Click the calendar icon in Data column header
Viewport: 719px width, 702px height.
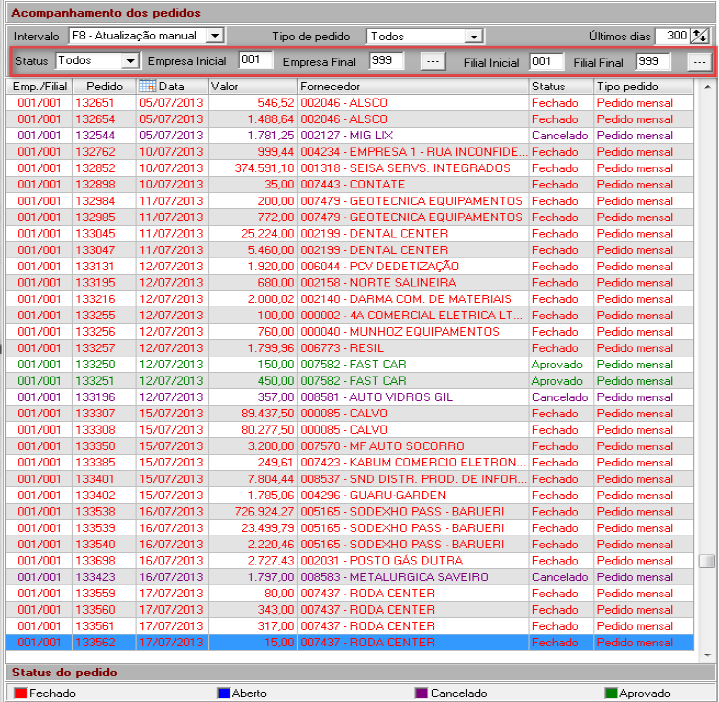point(147,86)
